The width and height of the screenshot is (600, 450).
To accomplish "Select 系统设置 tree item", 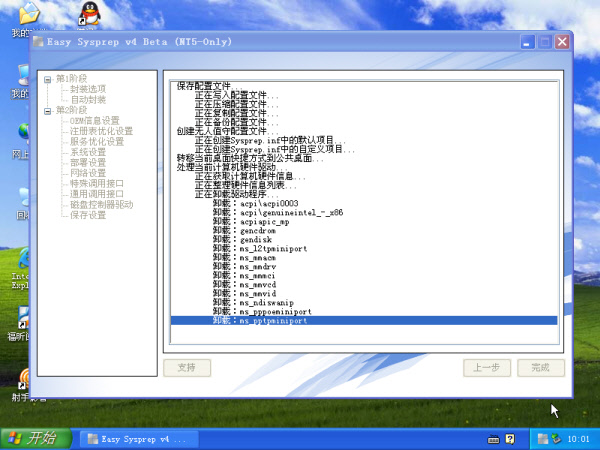I will (88, 152).
